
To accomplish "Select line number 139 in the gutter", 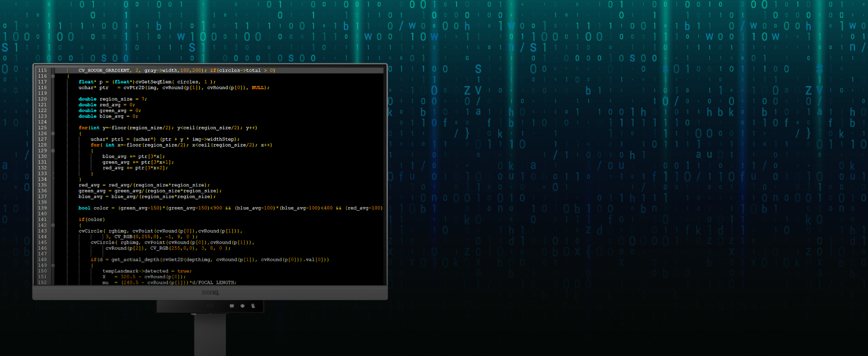I will tap(42, 208).
